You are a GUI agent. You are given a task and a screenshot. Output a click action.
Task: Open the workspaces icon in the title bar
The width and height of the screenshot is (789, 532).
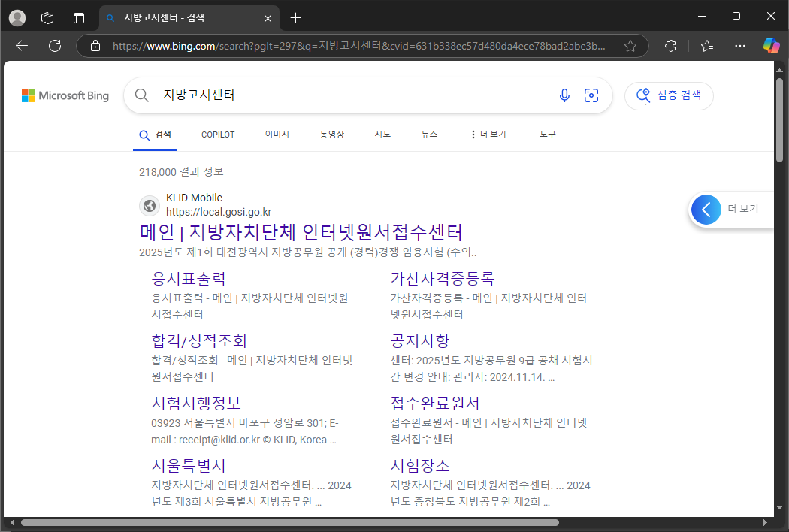click(47, 18)
